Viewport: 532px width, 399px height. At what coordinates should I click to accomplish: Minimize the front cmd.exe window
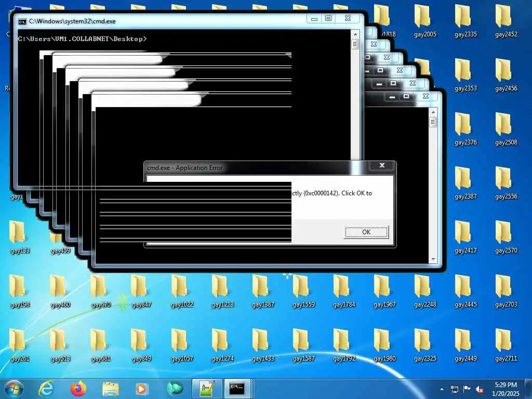coord(314,18)
